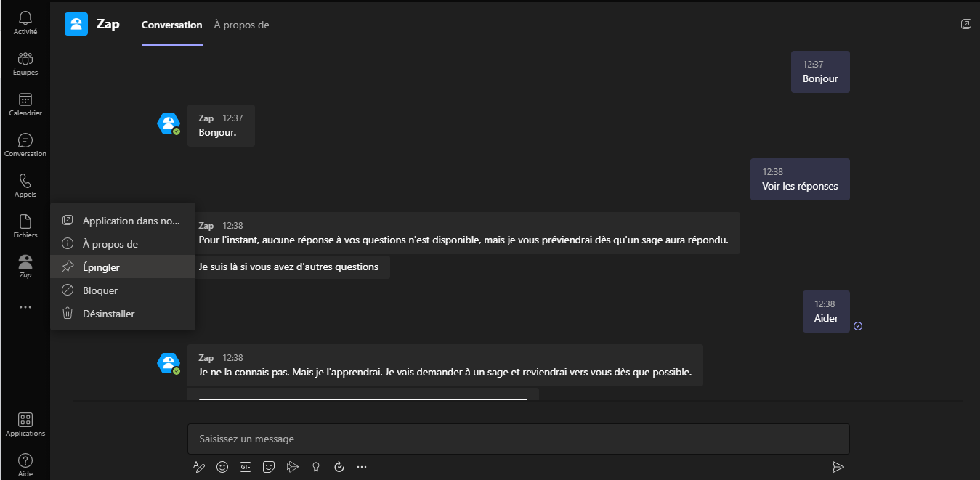
Task: Click Zap avatar beside 'Je ne la connais pas'
Action: point(169,363)
